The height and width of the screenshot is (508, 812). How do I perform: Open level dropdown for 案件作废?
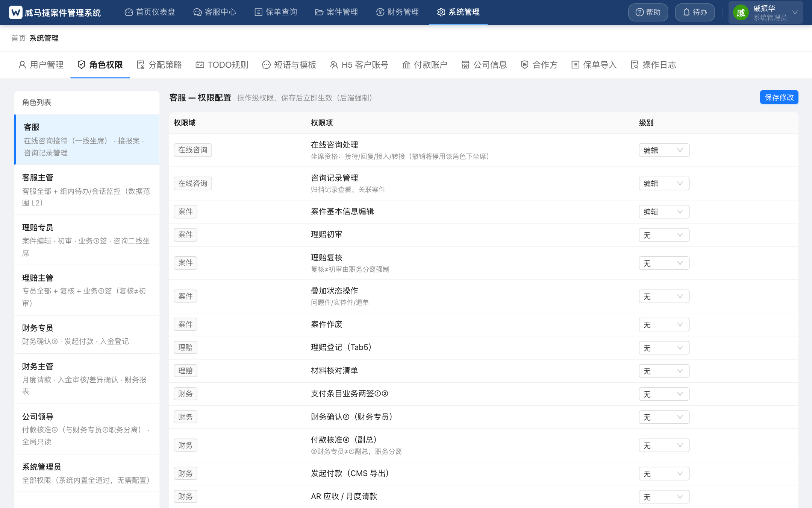pos(664,324)
